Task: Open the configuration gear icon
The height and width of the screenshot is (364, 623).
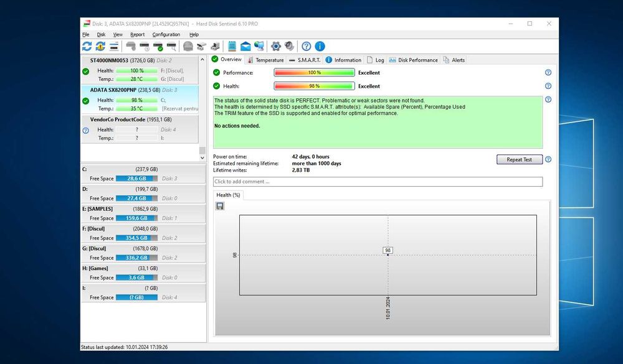Action: [276, 47]
